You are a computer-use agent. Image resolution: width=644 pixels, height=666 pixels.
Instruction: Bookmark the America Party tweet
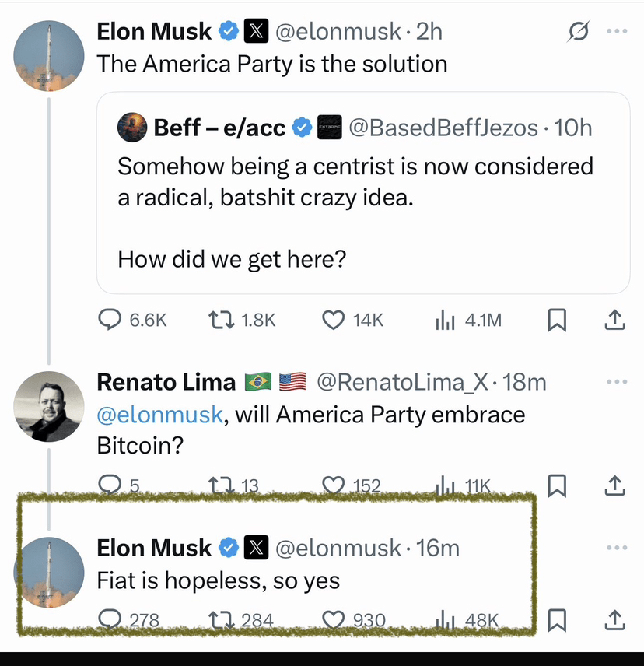tap(557, 320)
